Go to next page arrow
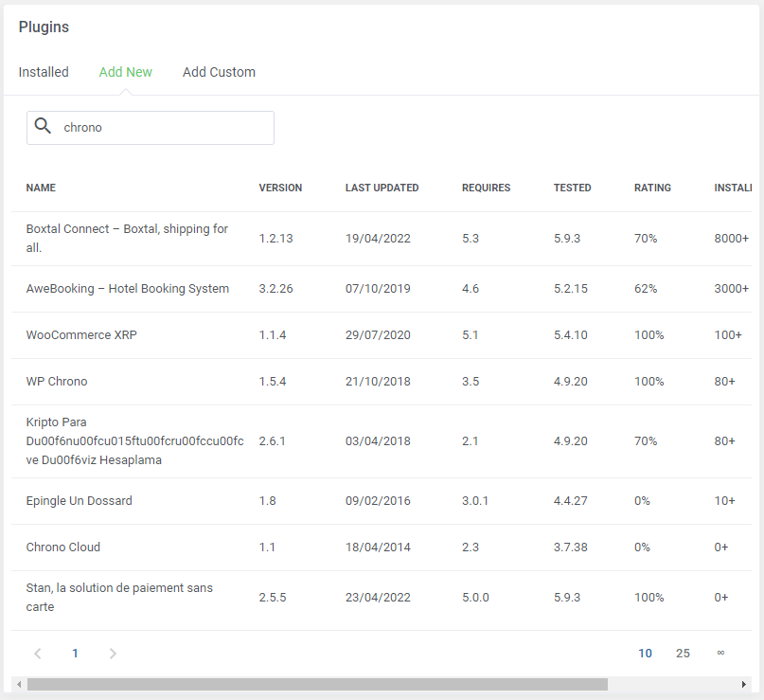 [113, 654]
